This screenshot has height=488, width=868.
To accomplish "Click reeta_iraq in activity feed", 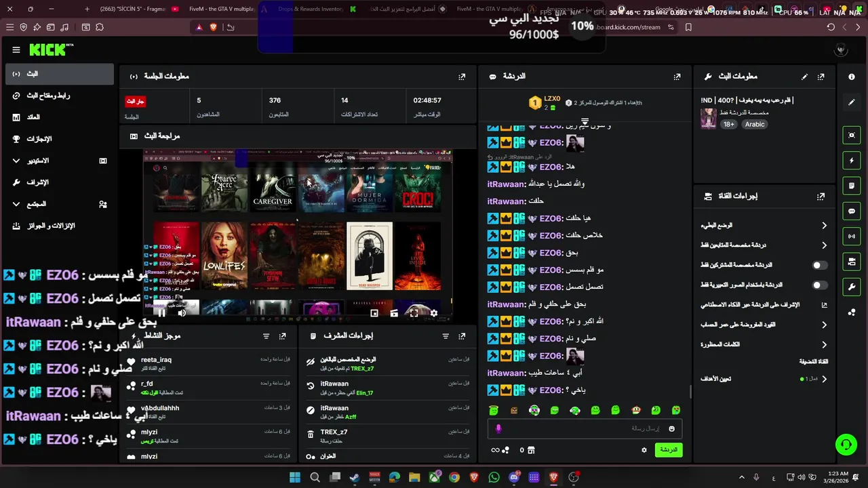I will tap(156, 360).
